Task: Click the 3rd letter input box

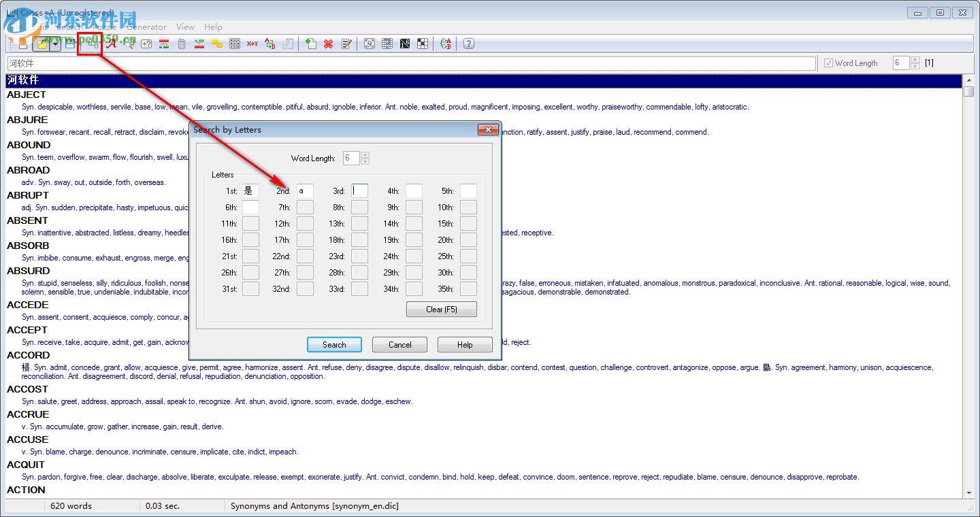Action: coord(359,191)
